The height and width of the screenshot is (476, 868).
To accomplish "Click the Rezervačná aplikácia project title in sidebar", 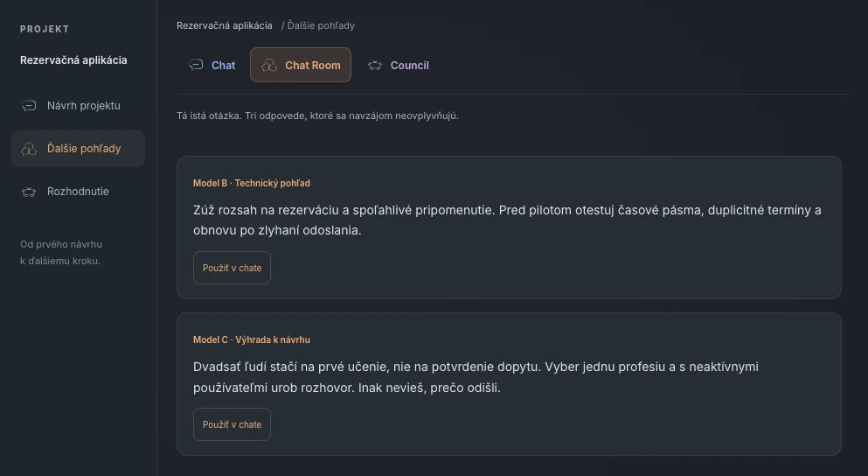I will coord(73,59).
